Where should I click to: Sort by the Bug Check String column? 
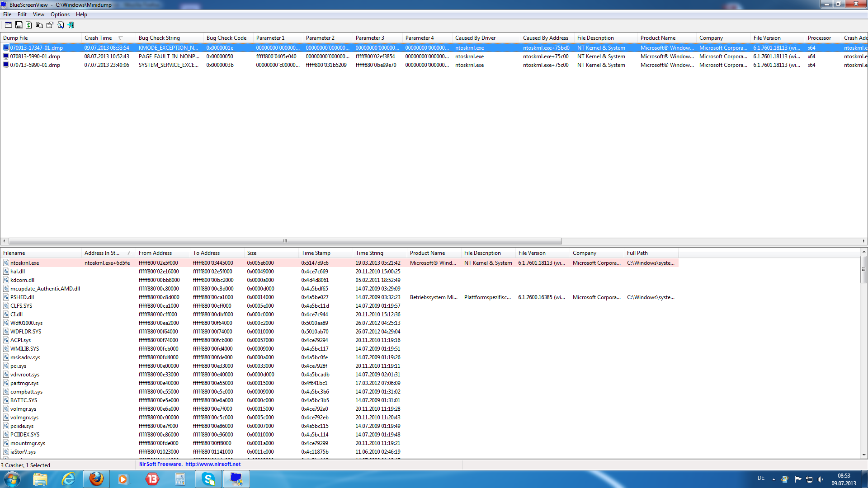click(x=170, y=38)
